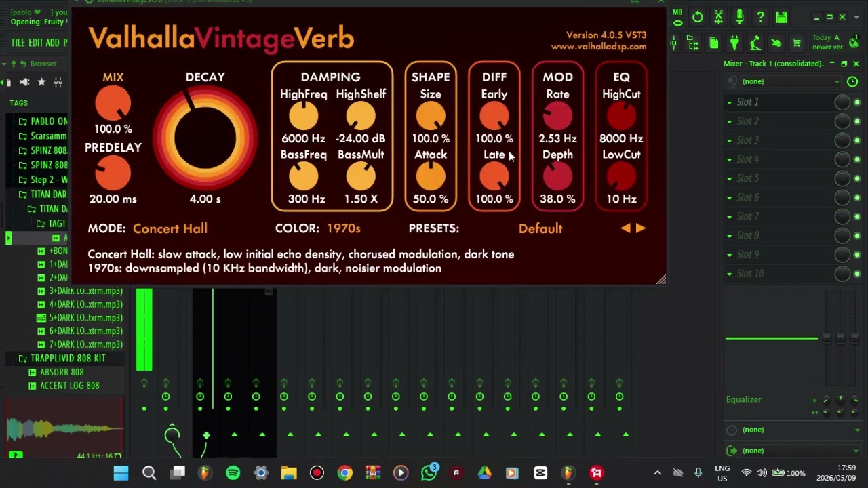Open the 1970s color selector
868x488 pixels.
point(344,228)
